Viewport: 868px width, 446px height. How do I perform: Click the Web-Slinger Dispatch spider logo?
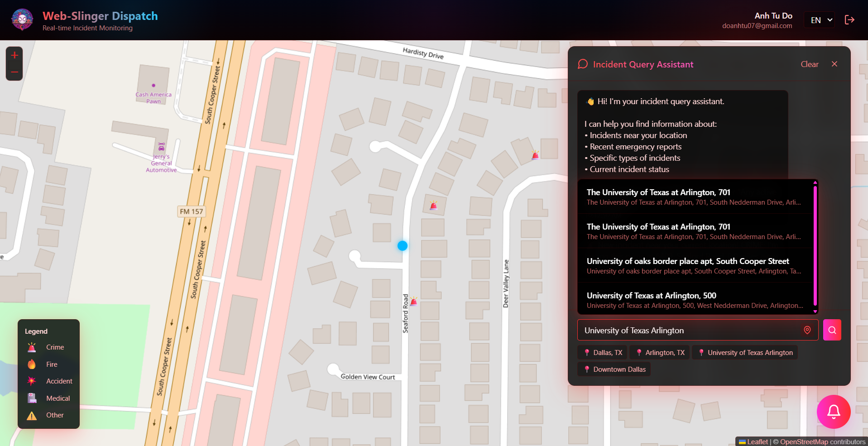point(22,19)
